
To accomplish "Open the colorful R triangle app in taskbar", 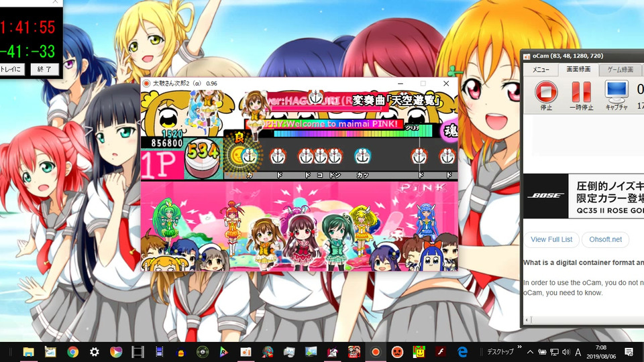I will click(x=224, y=352).
